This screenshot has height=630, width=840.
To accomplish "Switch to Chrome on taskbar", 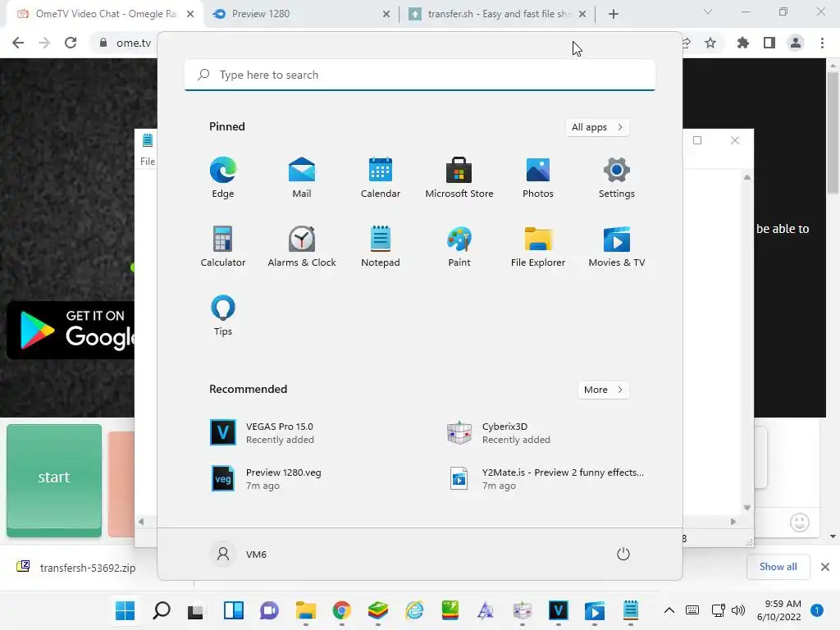I will pos(342,610).
